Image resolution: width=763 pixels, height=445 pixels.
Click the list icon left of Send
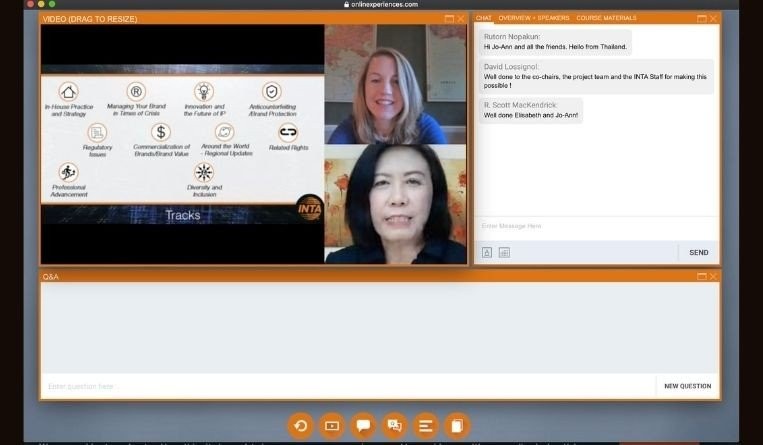click(504, 253)
